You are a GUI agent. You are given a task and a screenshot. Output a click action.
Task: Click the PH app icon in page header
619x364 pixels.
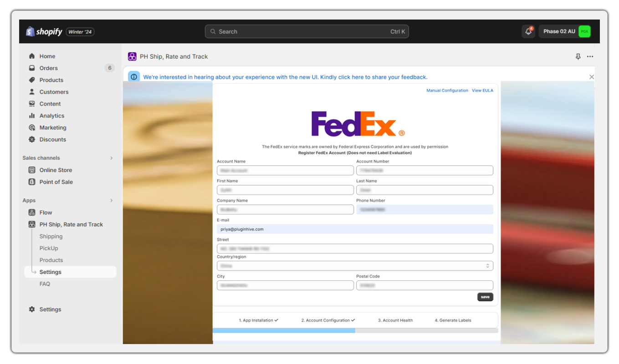point(132,56)
